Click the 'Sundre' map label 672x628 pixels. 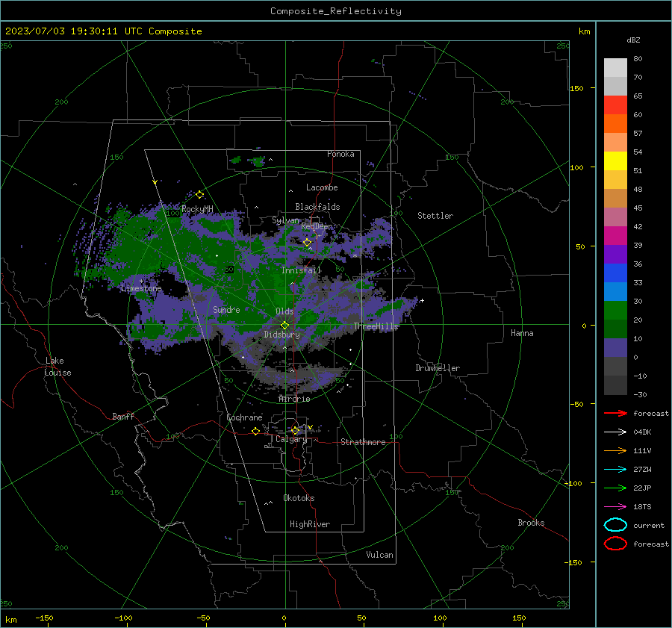[x=226, y=309]
